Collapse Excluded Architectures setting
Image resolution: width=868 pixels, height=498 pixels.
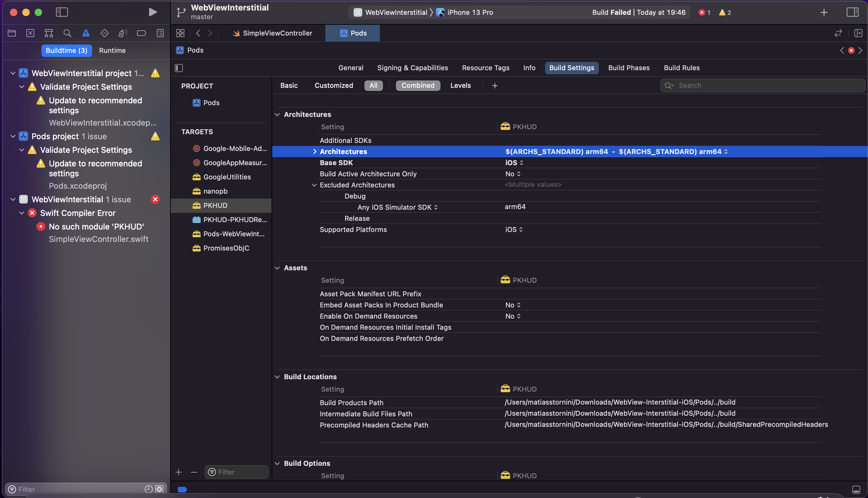[x=314, y=185]
